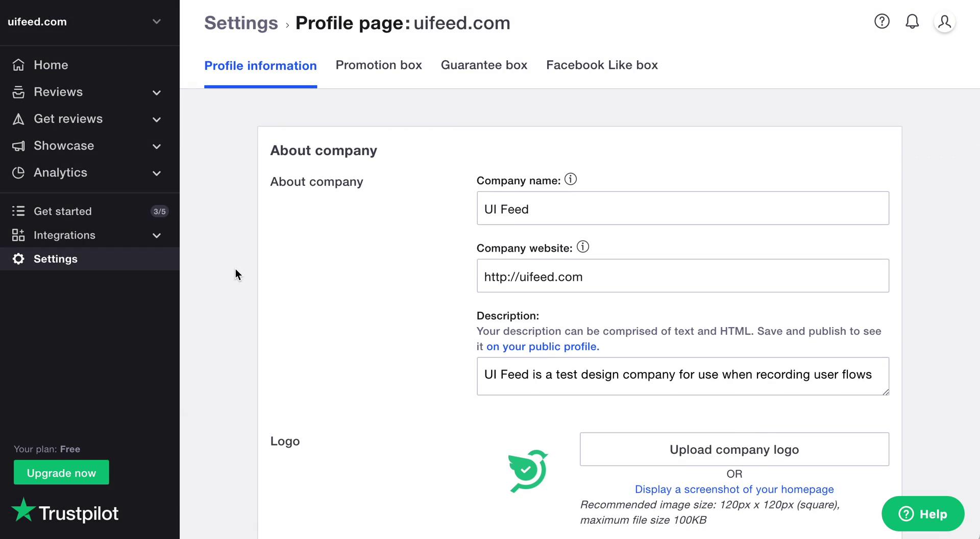The height and width of the screenshot is (539, 980).
Task: Switch to the Profile information tab
Action: 260,66
